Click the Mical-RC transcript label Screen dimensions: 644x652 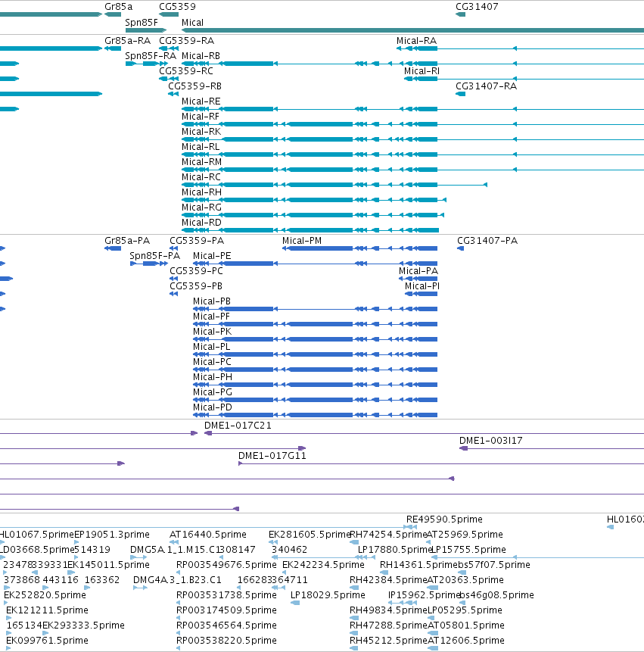coord(201,177)
